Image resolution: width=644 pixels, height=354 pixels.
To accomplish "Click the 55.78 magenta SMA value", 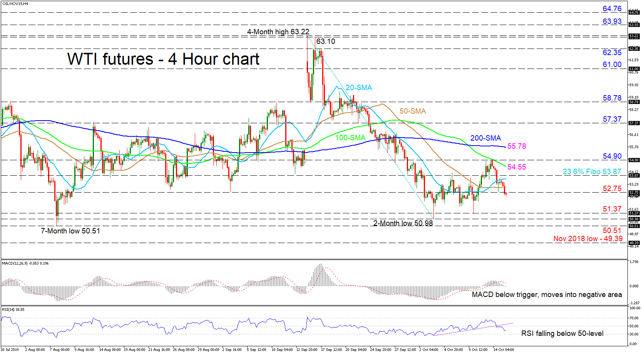I will click(517, 146).
